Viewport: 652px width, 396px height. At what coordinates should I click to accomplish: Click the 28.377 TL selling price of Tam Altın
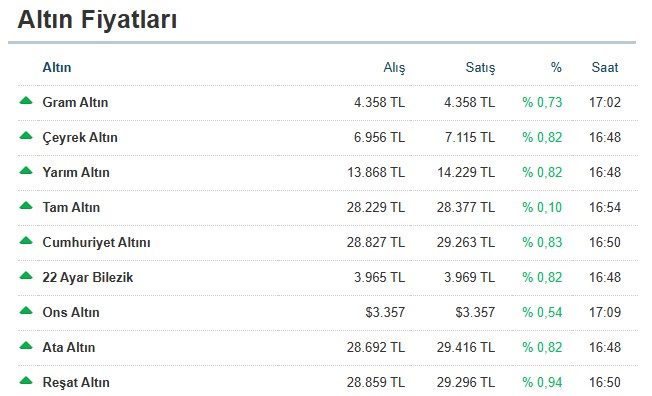tap(466, 208)
